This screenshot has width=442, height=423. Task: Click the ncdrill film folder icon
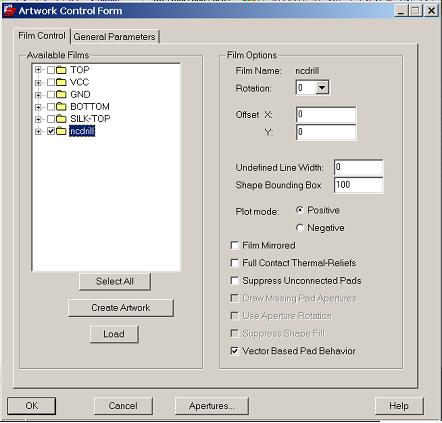pyautogui.click(x=61, y=131)
